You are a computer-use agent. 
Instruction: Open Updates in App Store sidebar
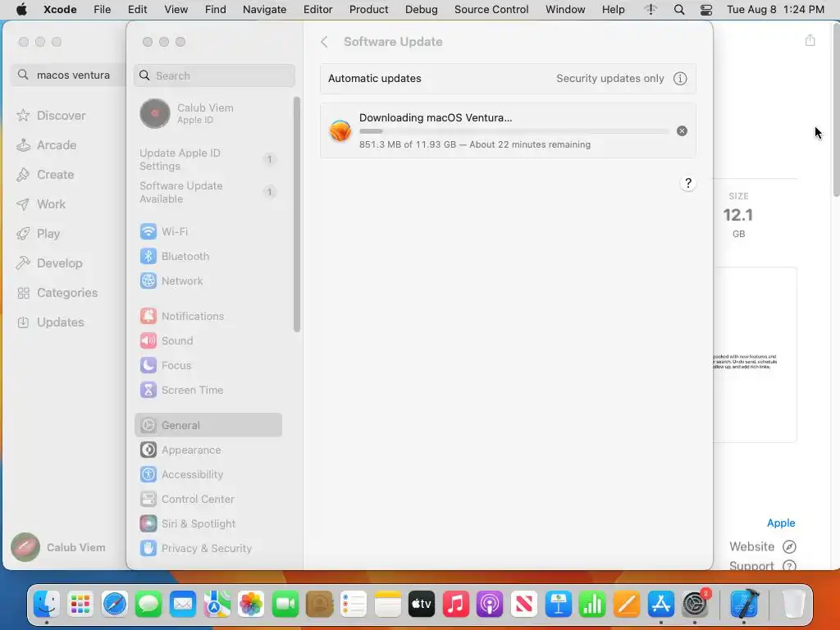pyautogui.click(x=50, y=322)
